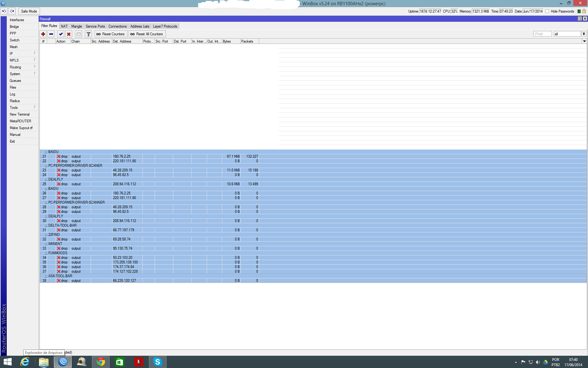The height and width of the screenshot is (368, 588).
Task: Open the column list dropdown arrow
Action: (x=584, y=41)
